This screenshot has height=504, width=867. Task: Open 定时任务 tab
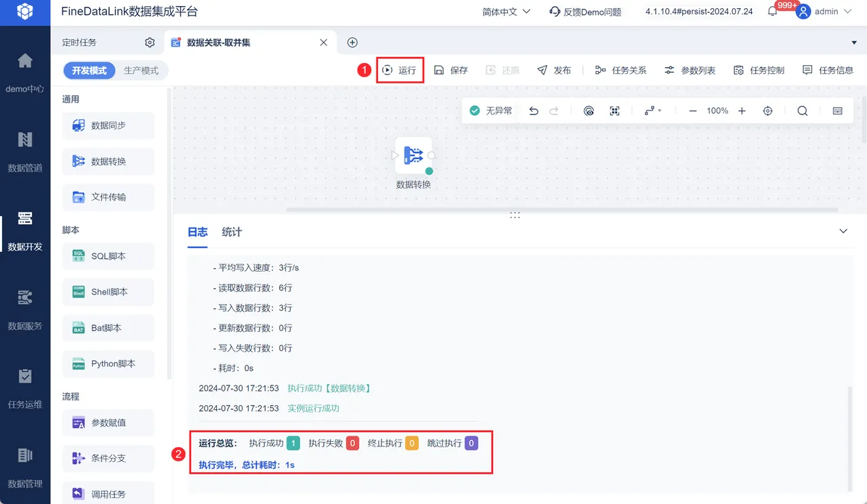tap(79, 43)
